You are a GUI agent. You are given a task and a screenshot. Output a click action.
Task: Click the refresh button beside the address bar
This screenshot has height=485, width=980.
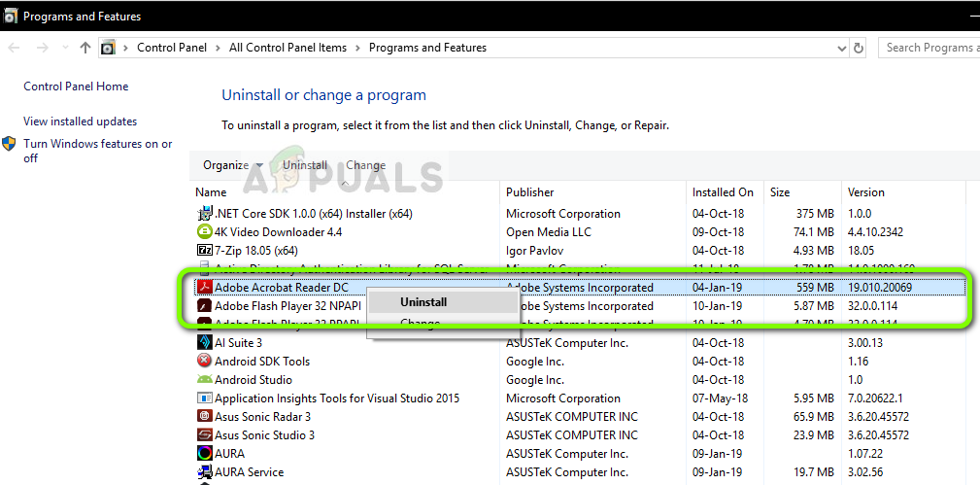pos(859,48)
